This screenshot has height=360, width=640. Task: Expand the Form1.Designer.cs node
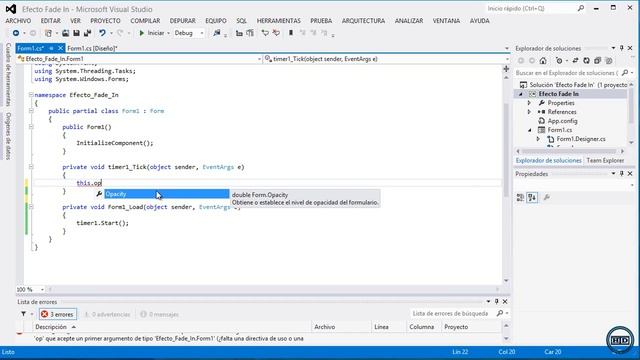coord(538,139)
